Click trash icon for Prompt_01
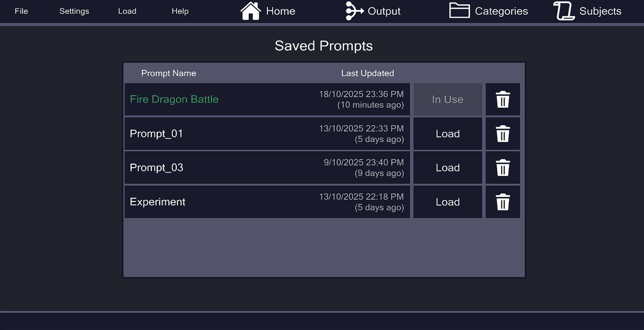 tap(503, 134)
